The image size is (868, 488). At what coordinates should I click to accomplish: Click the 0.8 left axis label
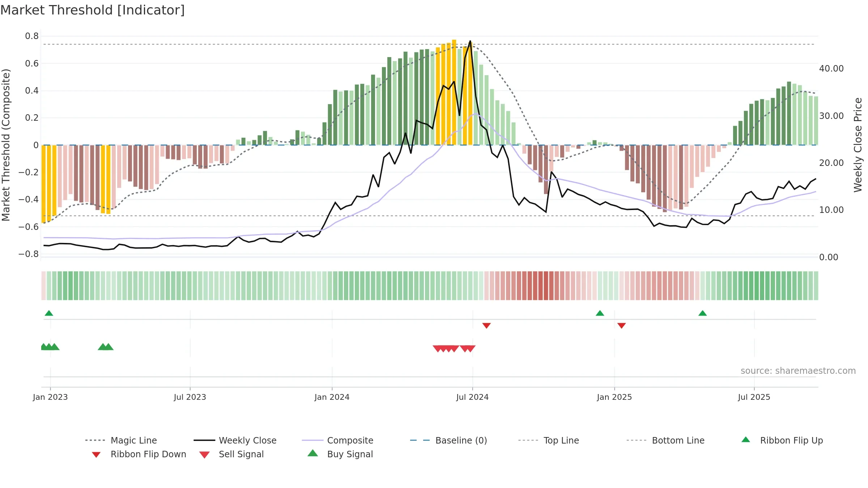(32, 36)
